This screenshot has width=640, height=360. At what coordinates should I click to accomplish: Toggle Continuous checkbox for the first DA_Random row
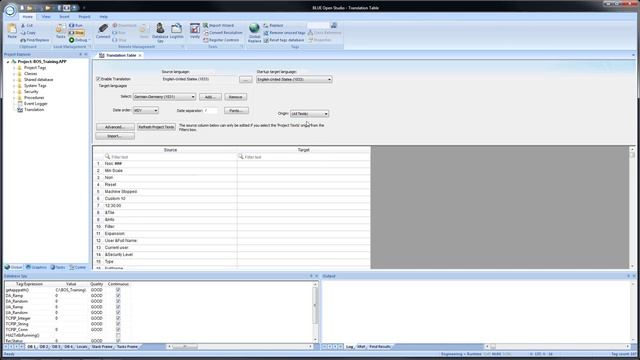point(118,301)
